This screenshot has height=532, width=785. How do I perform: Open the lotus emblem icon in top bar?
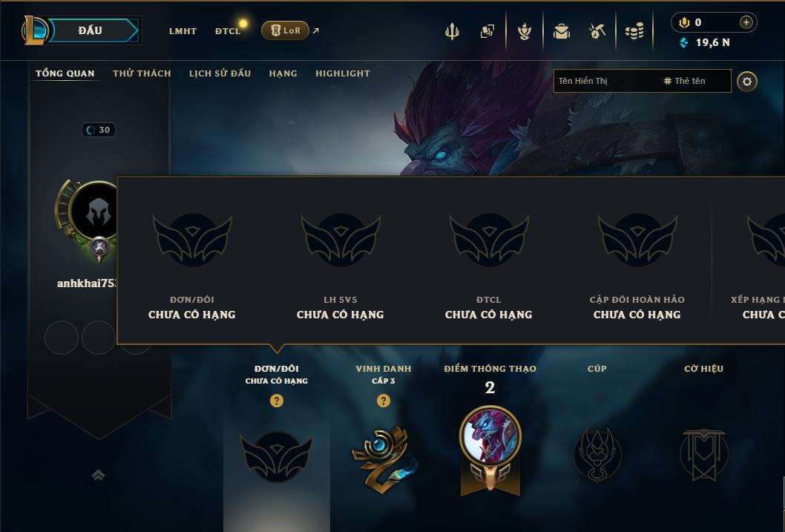click(524, 31)
